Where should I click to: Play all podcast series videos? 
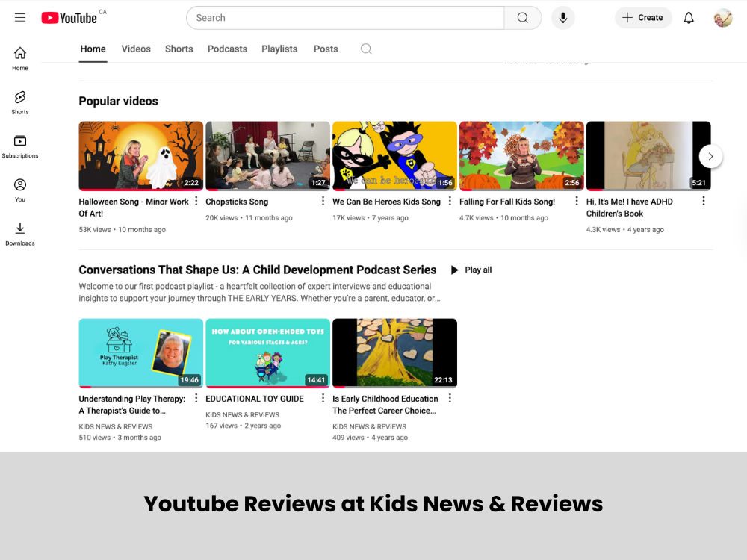click(471, 270)
